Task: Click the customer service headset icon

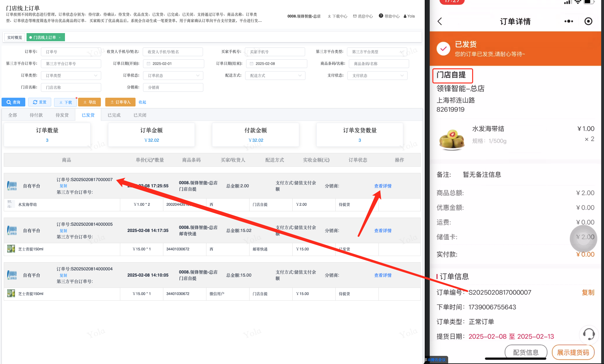Action: (589, 334)
